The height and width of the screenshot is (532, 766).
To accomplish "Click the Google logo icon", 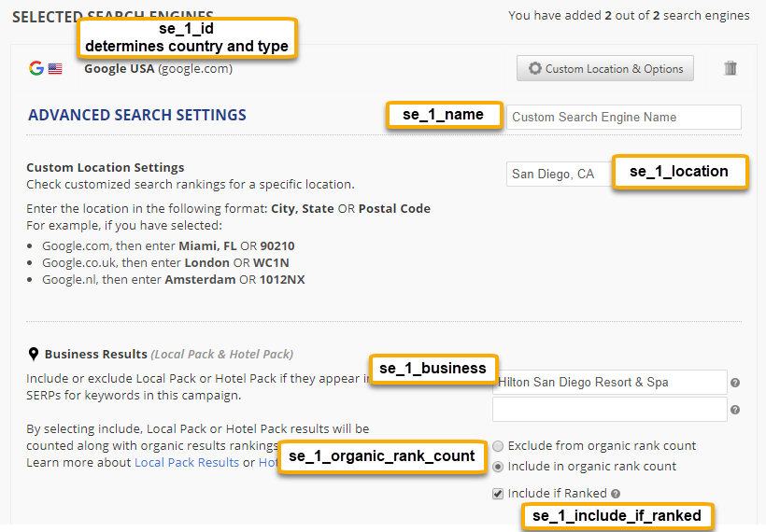I will point(36,68).
